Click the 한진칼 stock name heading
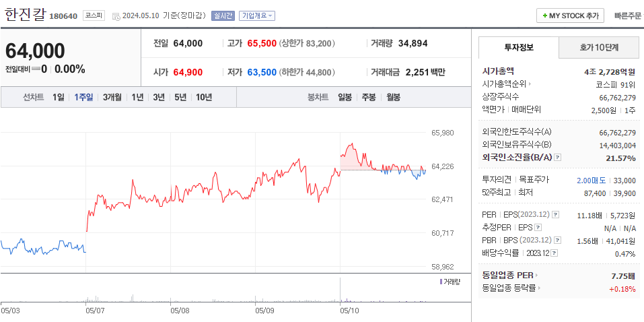Image resolution: width=644 pixels, height=322 pixels. [25, 14]
